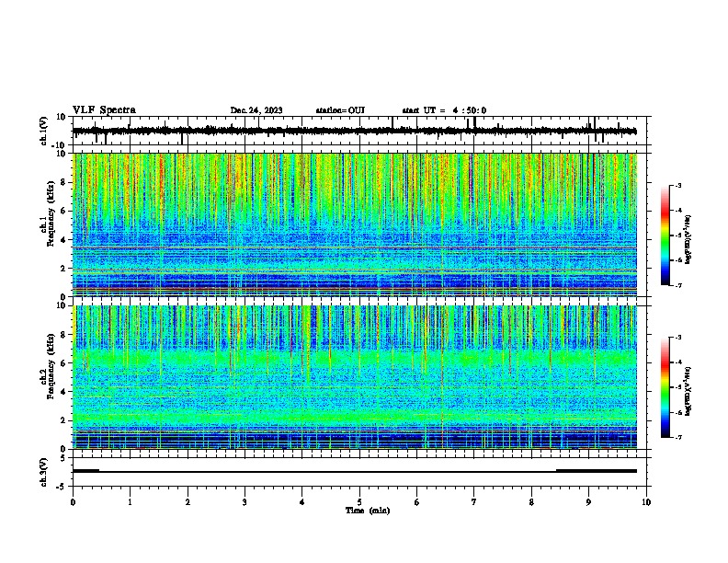Click the "-7" tick on the ch.2 colorbar
The height and width of the screenshot is (563, 728).
[677, 437]
